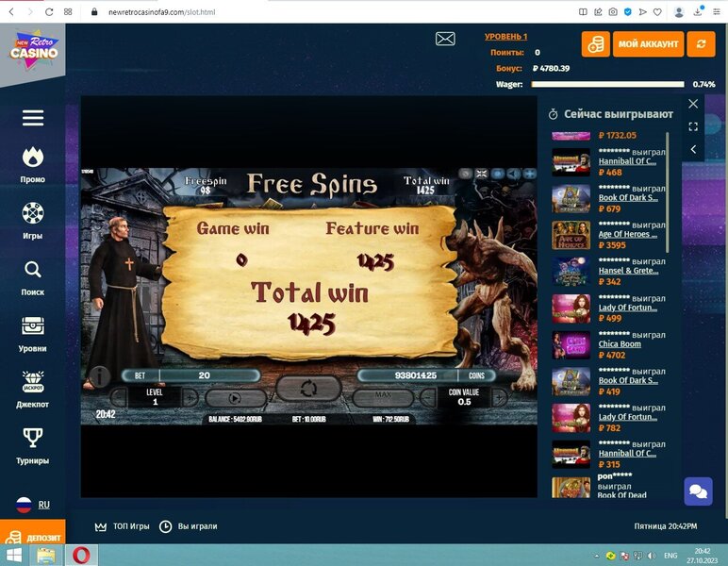Close the game panel with the X
728x566 pixels.
pos(693,104)
